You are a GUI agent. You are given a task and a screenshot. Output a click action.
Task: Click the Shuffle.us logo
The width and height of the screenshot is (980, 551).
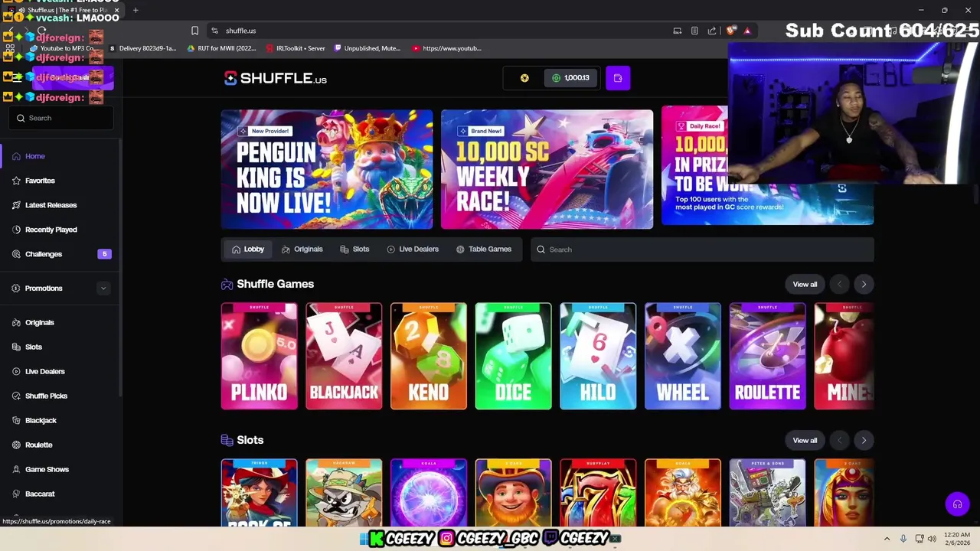[x=276, y=78]
